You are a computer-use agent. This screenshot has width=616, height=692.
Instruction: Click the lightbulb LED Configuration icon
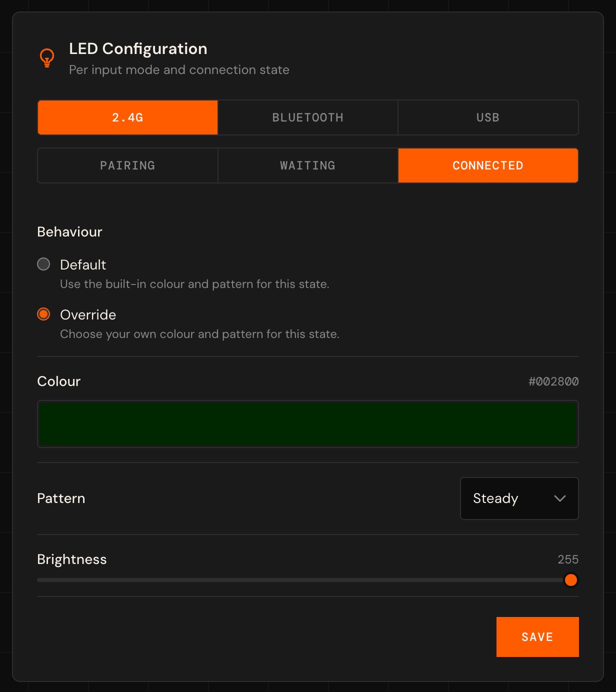47,58
